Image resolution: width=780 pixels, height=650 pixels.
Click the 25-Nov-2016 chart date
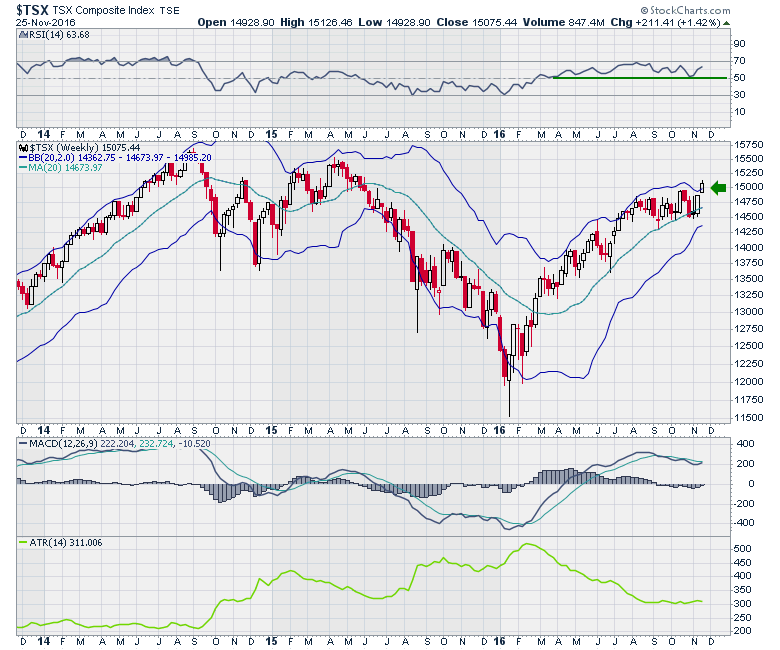tap(45, 23)
